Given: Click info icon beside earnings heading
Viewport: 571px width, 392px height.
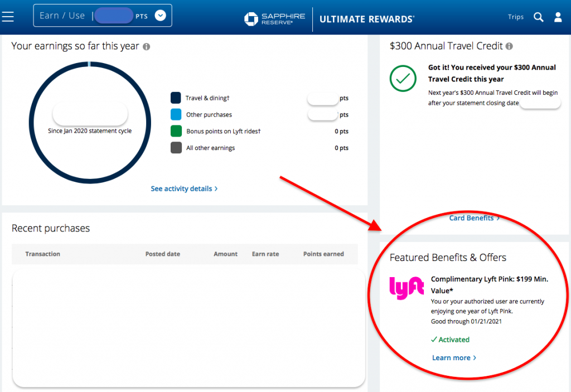Looking at the screenshot, I should (147, 47).
